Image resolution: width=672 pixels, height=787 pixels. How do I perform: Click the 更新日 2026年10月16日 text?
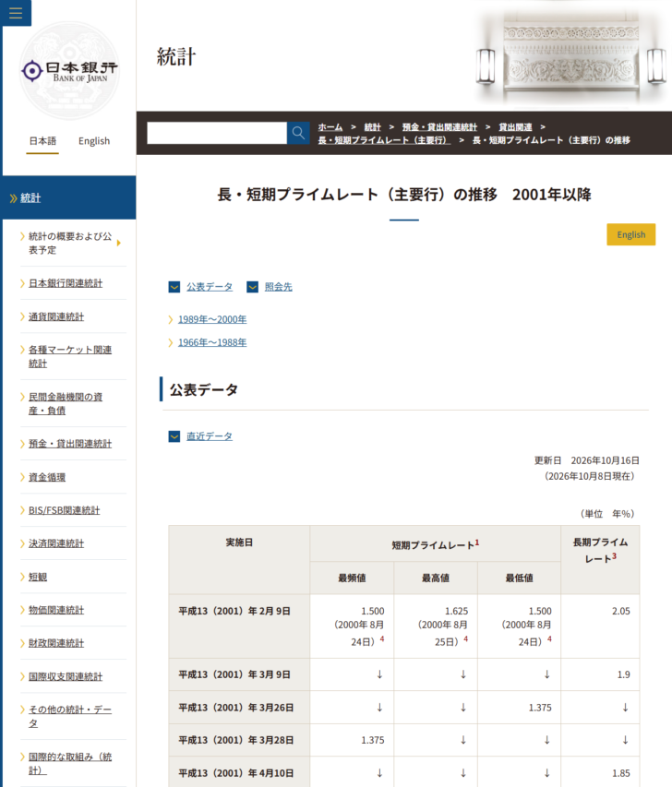coord(587,460)
